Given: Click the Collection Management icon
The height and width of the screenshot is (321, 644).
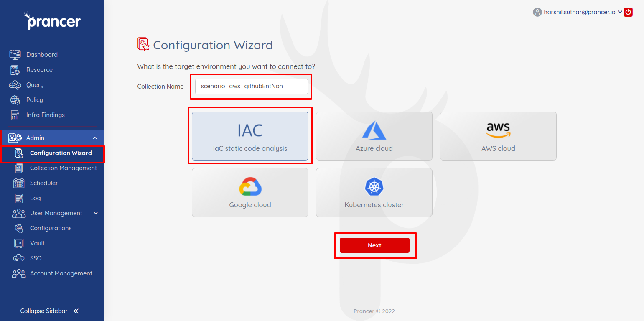Looking at the screenshot, I should pos(19,168).
